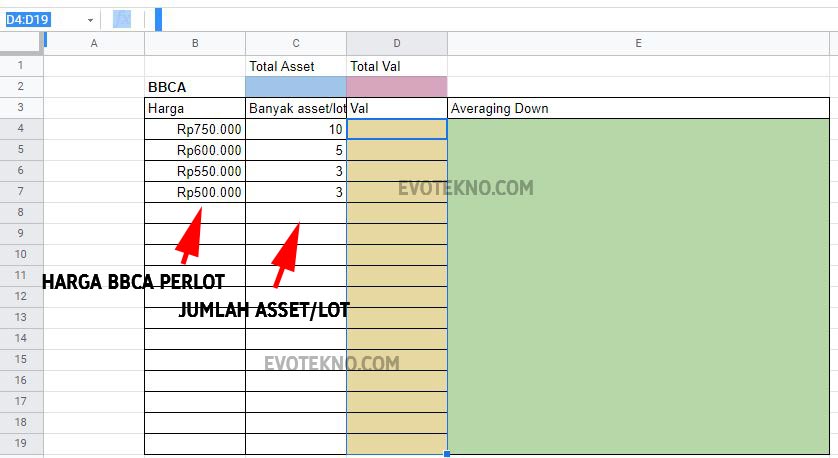Viewport: 838px width, 458px height.
Task: Click the fill handle at selection corner
Action: (447, 454)
